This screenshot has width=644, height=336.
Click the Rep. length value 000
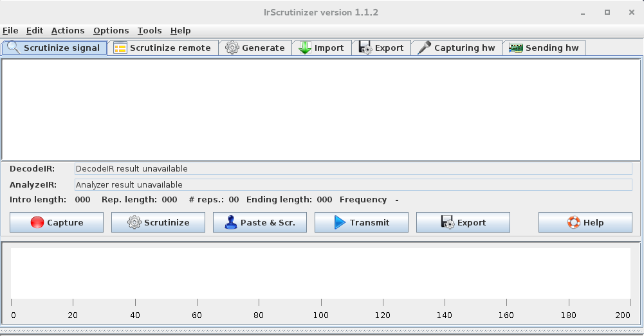tap(169, 200)
